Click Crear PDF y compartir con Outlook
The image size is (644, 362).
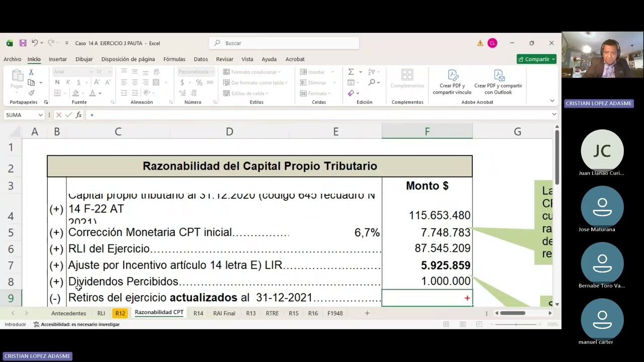coord(498,82)
